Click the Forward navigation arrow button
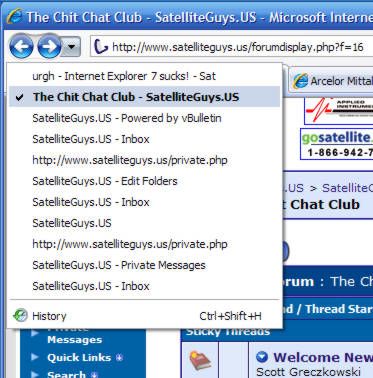This screenshot has height=378, width=373. pyautogui.click(x=49, y=46)
